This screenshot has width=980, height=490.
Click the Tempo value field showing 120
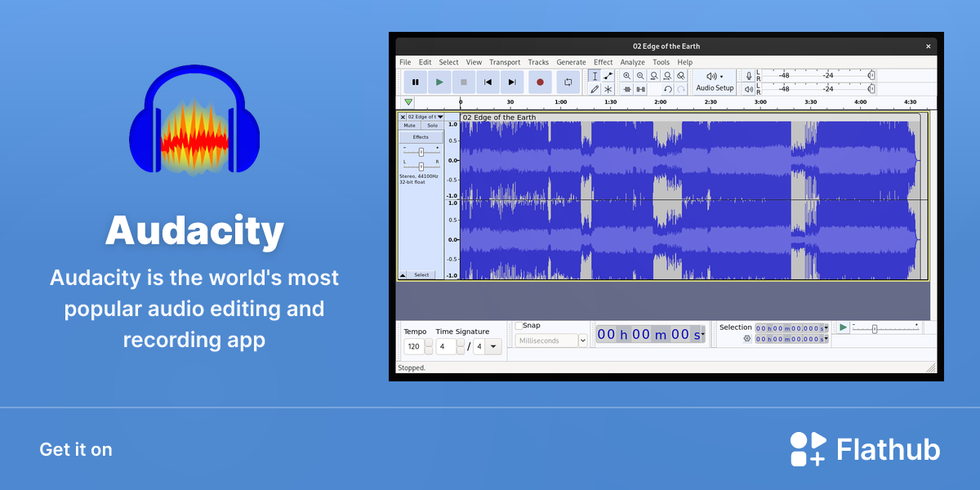(414, 346)
